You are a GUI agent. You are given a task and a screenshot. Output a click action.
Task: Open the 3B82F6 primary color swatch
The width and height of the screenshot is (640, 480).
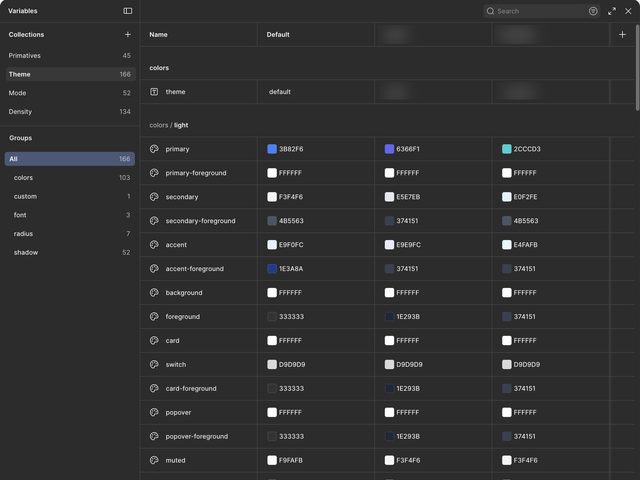pos(272,149)
